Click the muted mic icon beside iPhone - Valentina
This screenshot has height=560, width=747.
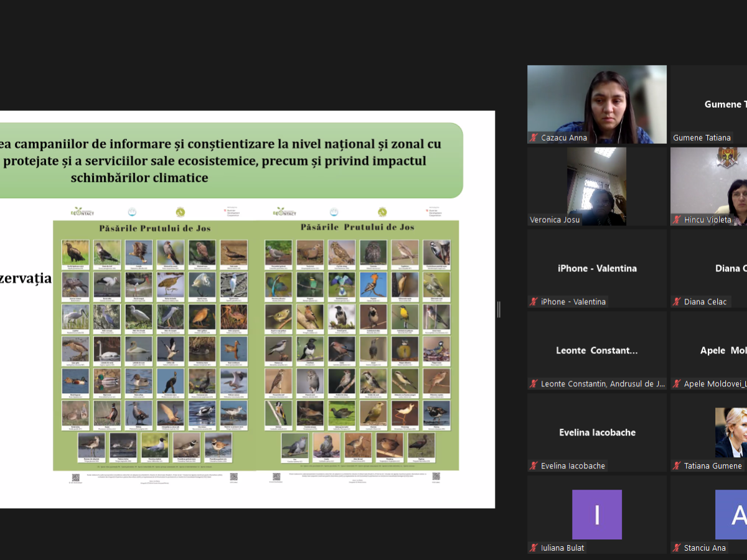(x=533, y=302)
